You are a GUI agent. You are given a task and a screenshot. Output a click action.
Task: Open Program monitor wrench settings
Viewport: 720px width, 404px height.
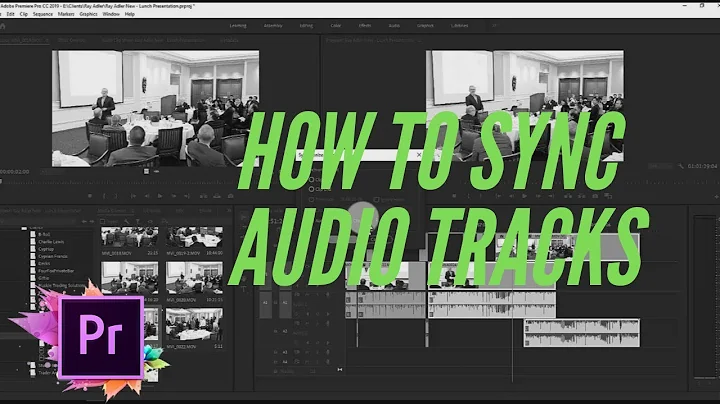point(681,166)
